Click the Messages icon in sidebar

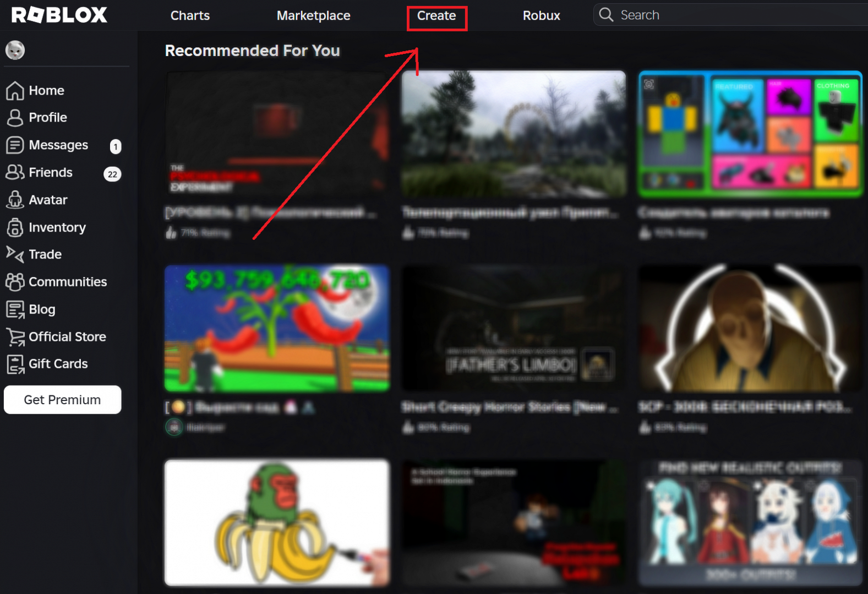tap(15, 145)
